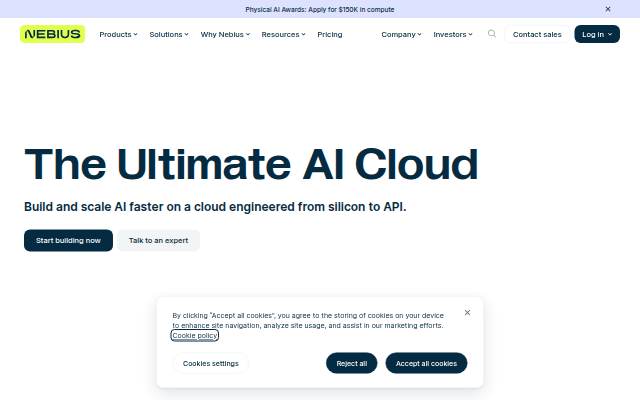
Task: Open the Why Nebius dropdown
Action: (225, 34)
